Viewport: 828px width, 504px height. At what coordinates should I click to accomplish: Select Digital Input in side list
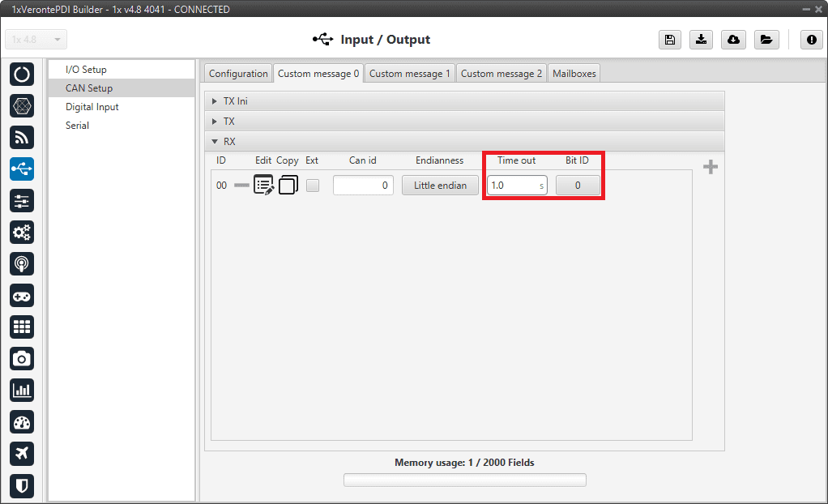(x=92, y=107)
